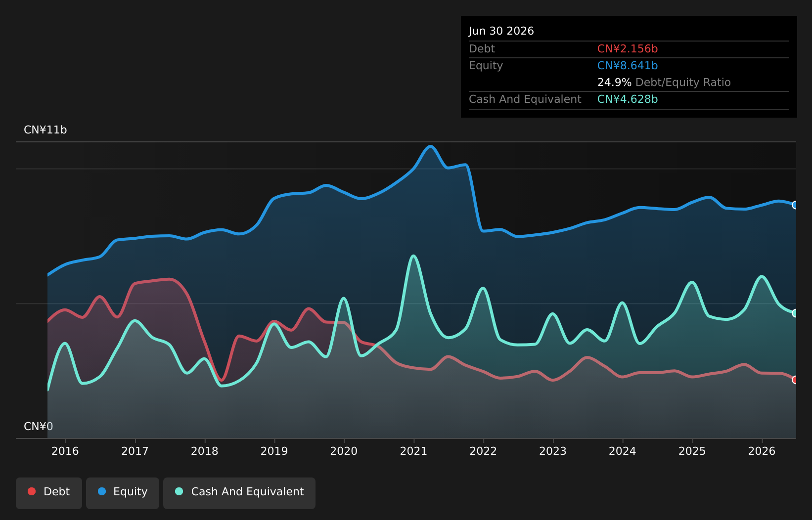
Task: Click the CN¥0 y-axis label
Action: 39,427
